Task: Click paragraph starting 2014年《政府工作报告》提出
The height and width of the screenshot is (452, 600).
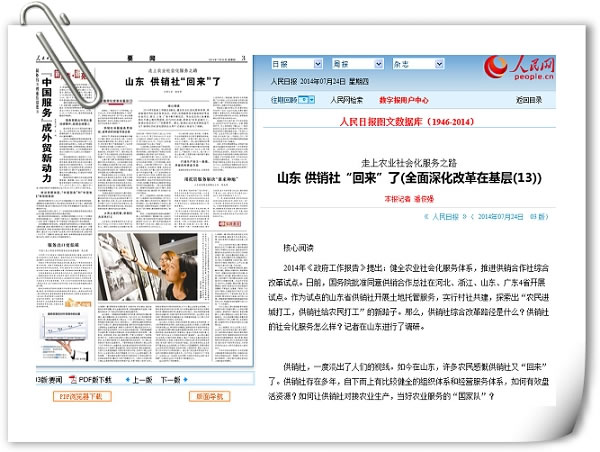Action: pos(409,297)
